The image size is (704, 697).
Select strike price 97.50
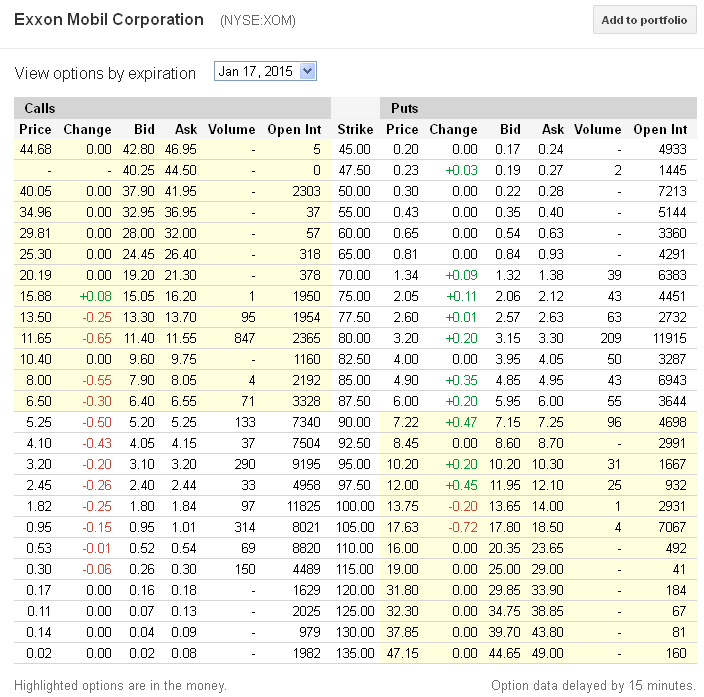354,485
